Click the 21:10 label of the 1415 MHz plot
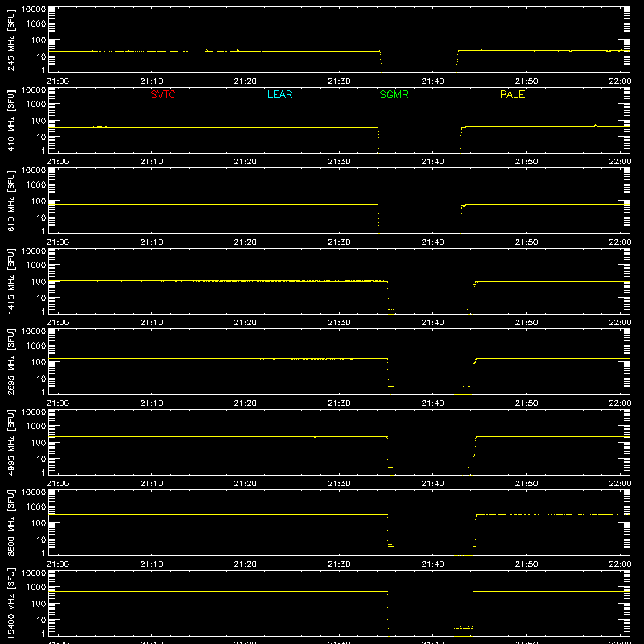Viewport: 644px width, 644px height. 151,323
